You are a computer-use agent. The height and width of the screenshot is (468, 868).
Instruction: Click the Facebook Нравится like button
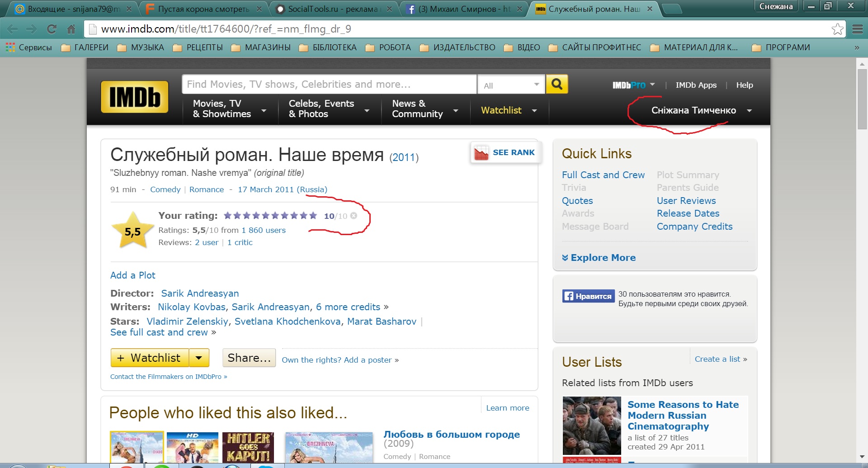tap(588, 296)
